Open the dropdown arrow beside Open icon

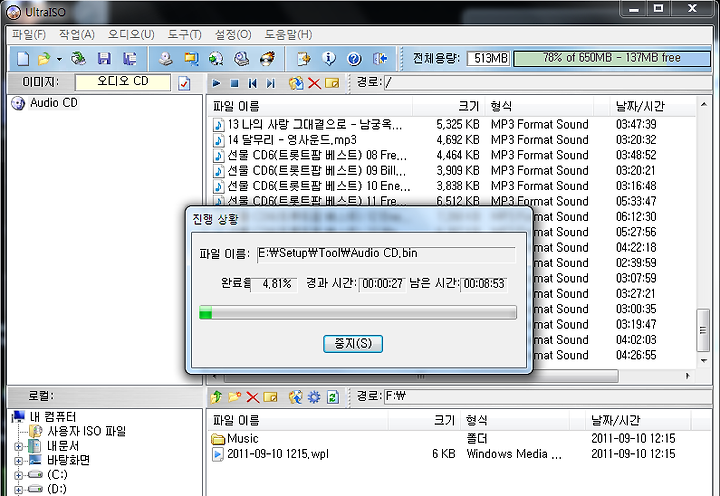click(x=59, y=59)
